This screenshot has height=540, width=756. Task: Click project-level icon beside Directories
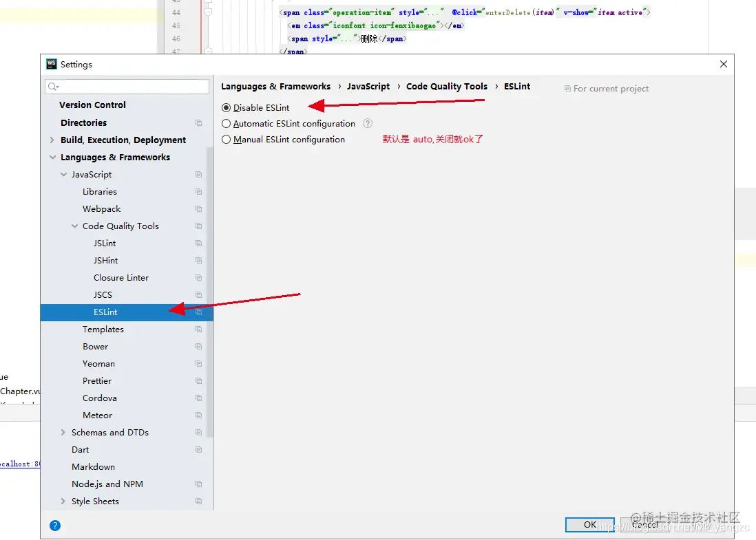click(x=199, y=123)
